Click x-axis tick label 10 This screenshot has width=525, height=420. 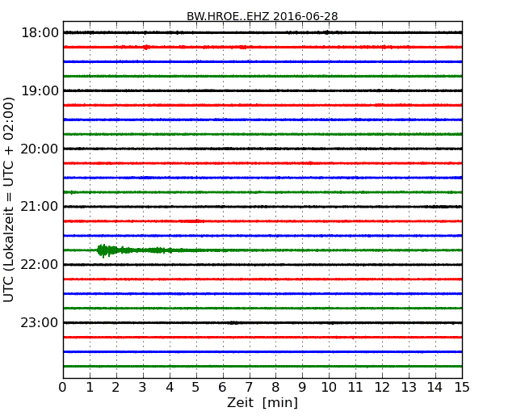click(329, 388)
